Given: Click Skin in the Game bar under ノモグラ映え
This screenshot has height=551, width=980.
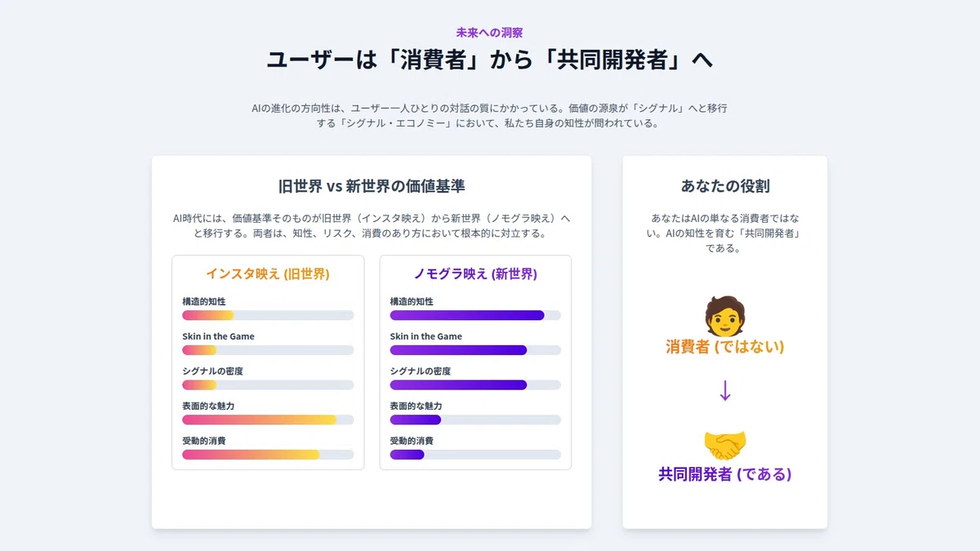Looking at the screenshot, I should [475, 350].
